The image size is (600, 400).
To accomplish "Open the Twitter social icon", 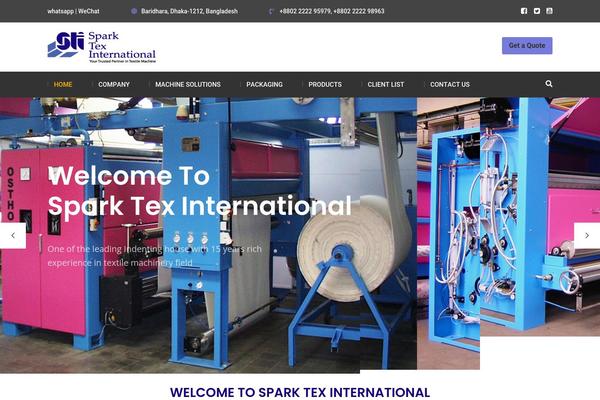I will coord(537,11).
